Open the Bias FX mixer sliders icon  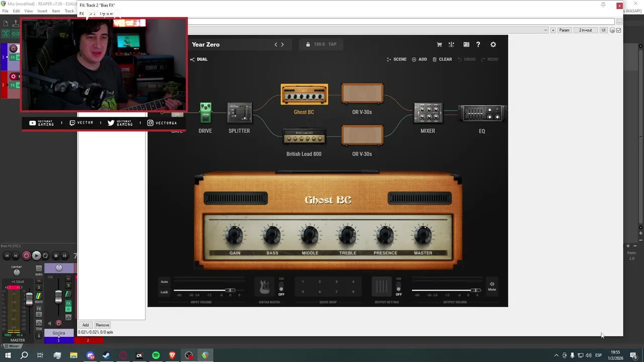(x=451, y=44)
